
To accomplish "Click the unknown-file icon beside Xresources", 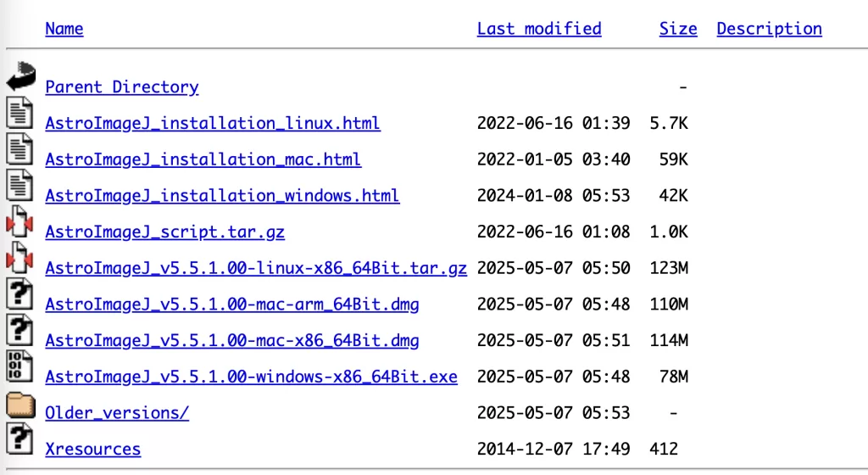I will (19, 440).
